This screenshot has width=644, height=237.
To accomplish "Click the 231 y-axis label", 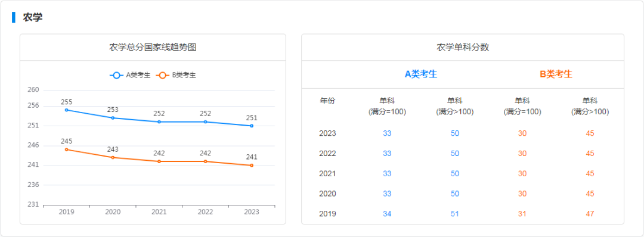I will [x=33, y=205].
